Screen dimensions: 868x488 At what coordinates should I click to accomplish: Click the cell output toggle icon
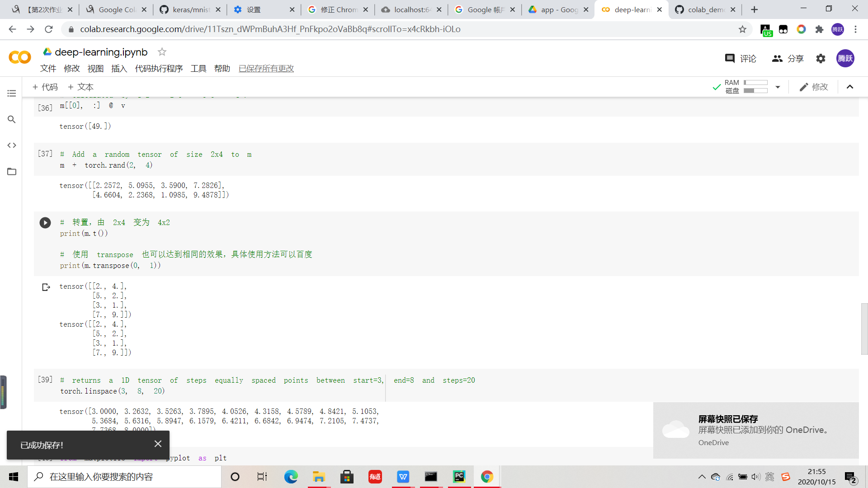point(46,287)
